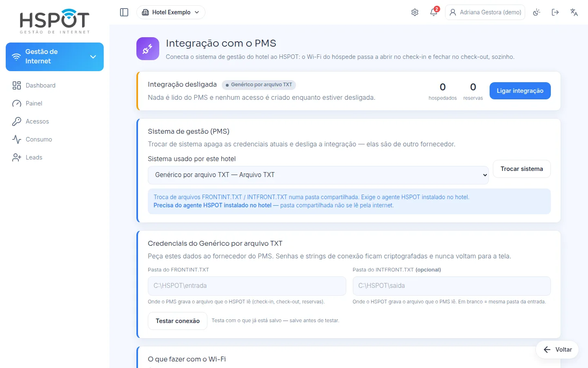Click the Integração com o PMS title
The image size is (588, 368).
(x=221, y=43)
